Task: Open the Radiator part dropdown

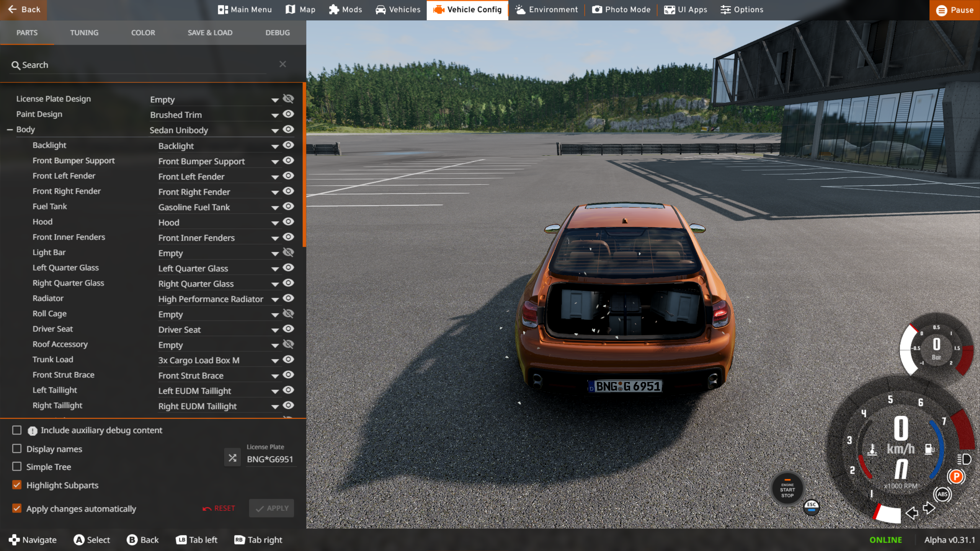Action: (274, 300)
